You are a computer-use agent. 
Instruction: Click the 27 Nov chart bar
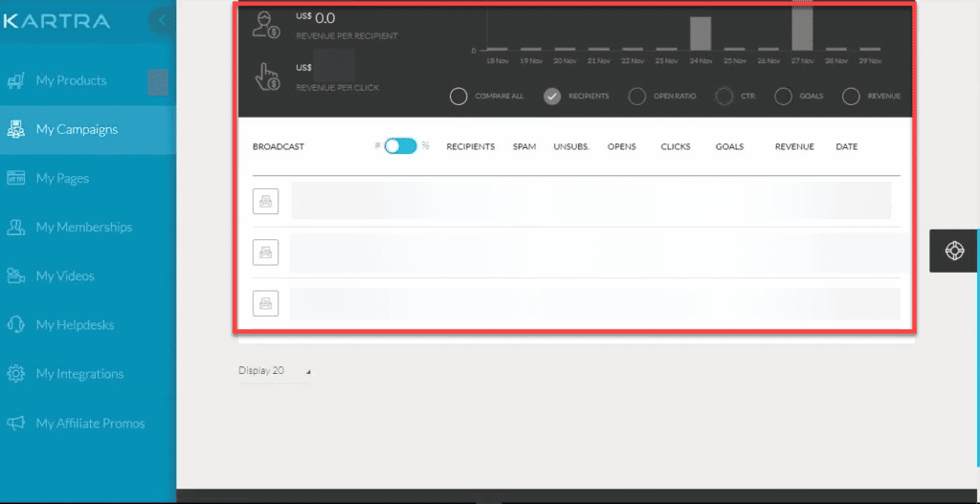(802, 26)
